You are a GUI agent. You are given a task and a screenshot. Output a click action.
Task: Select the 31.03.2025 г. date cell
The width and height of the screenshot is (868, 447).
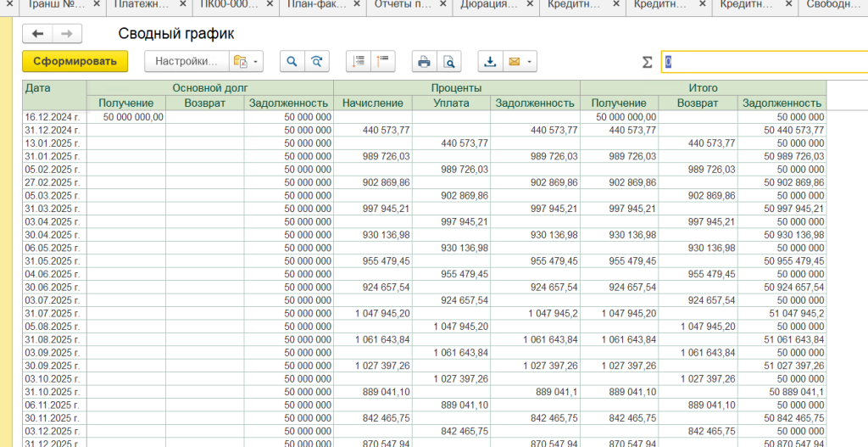[55, 209]
